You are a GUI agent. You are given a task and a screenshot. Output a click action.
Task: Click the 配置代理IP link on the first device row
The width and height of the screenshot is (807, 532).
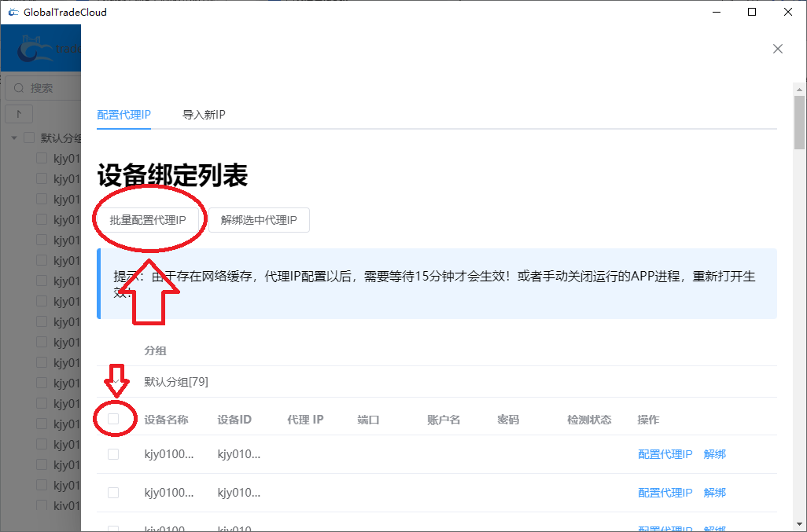665,454
